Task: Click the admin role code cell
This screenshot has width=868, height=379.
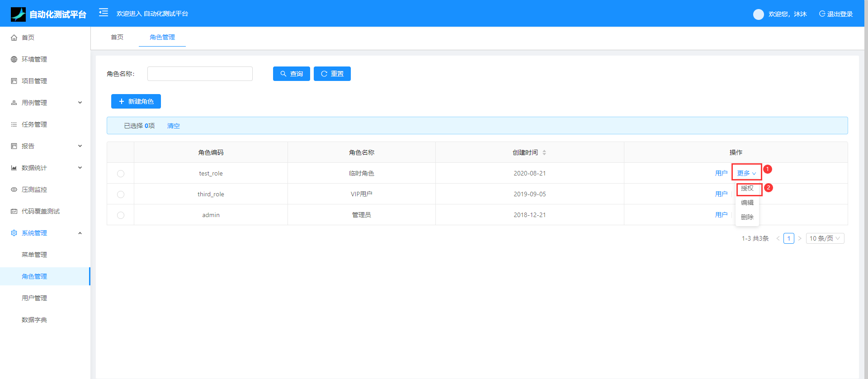Action: 211,215
